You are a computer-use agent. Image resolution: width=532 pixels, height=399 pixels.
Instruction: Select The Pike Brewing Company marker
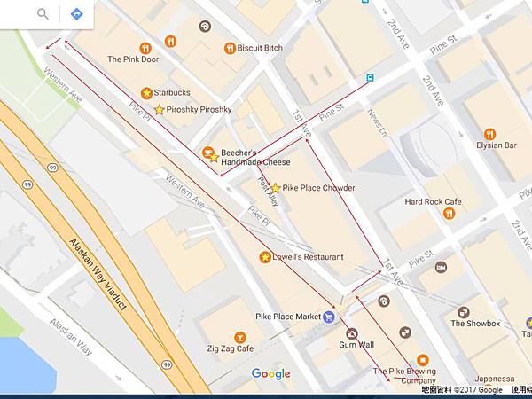coord(423,360)
